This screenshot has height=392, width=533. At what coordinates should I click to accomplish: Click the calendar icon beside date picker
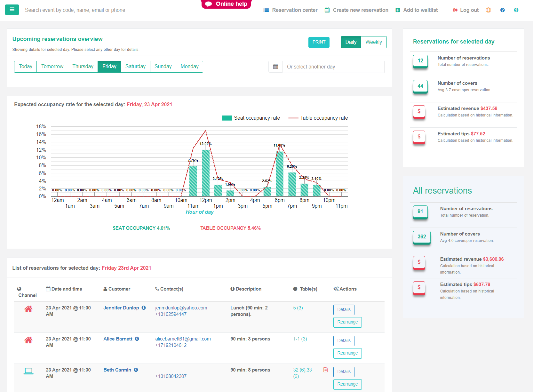(x=275, y=67)
